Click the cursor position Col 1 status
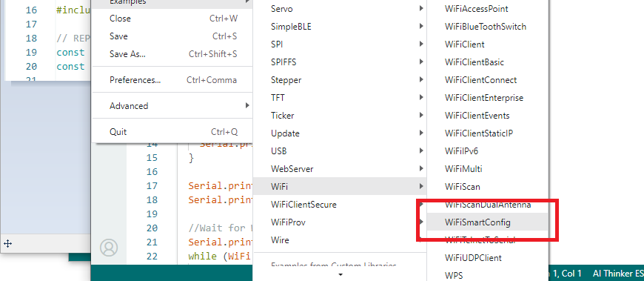The width and height of the screenshot is (644, 281). point(568,273)
